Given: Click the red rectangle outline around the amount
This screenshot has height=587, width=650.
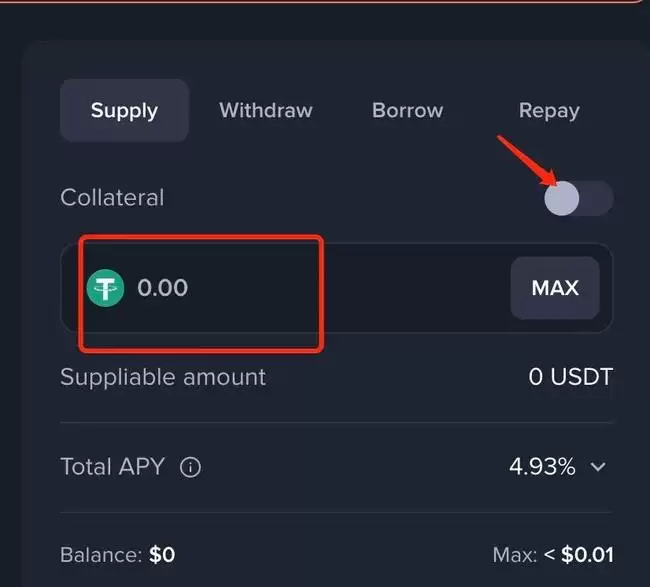Looking at the screenshot, I should click(x=200, y=237).
